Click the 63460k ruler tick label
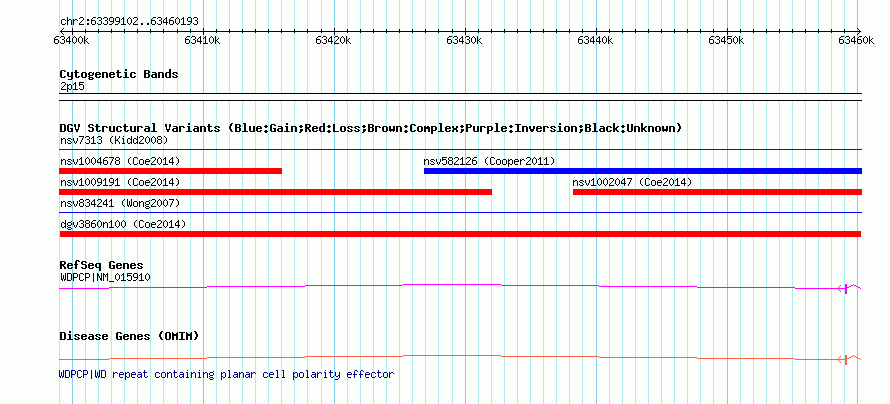The height and width of the screenshot is (404, 890). tap(857, 40)
